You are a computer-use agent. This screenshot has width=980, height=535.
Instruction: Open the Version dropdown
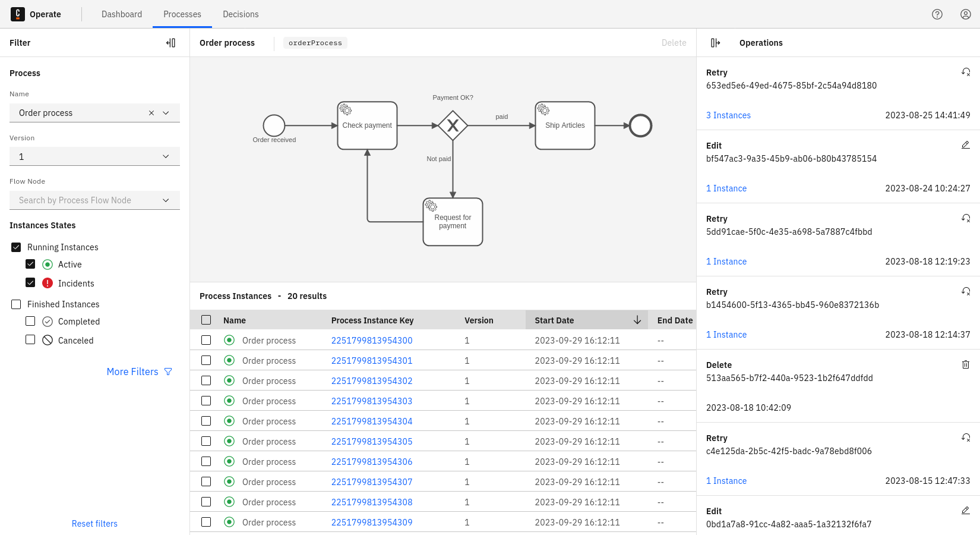(94, 156)
